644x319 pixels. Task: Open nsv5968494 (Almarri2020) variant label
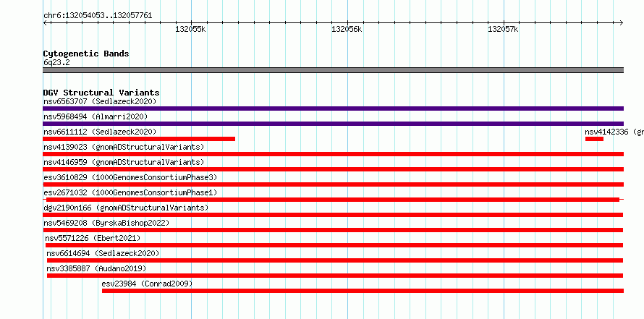coord(96,116)
